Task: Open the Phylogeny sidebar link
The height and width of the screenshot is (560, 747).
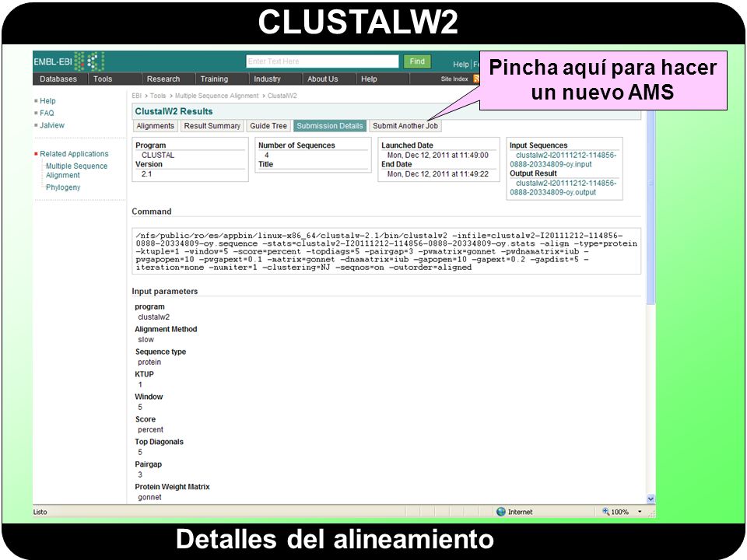Action: [63, 187]
